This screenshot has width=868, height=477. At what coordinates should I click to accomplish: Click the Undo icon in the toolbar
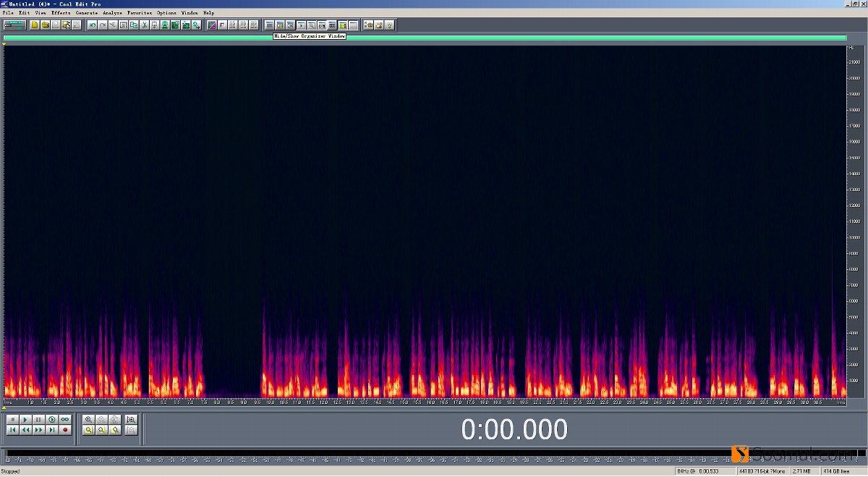(x=92, y=25)
